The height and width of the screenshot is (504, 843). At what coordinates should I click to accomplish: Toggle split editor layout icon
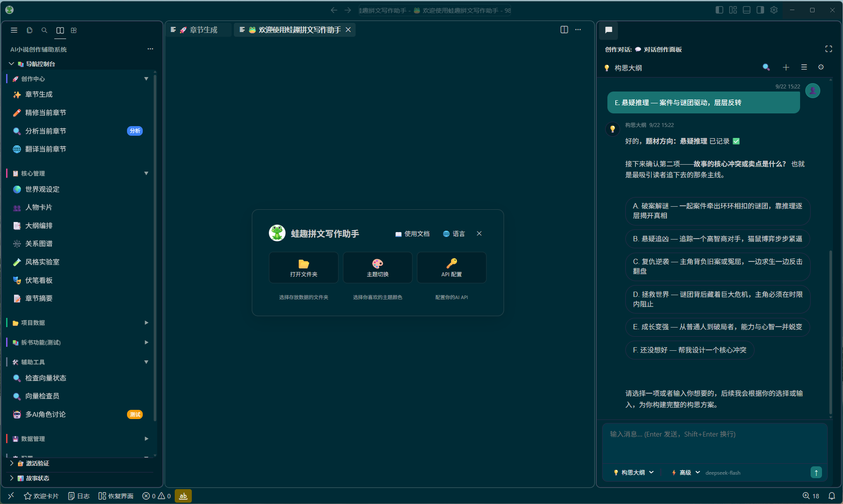564,30
